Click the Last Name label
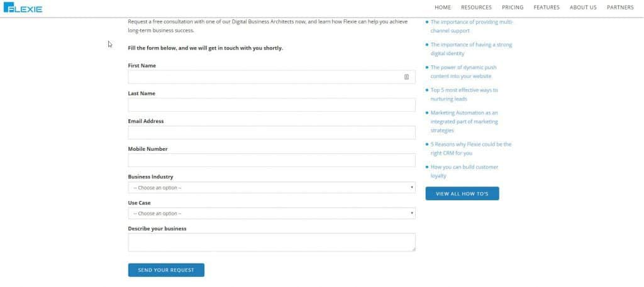The height and width of the screenshot is (287, 644). [x=142, y=94]
